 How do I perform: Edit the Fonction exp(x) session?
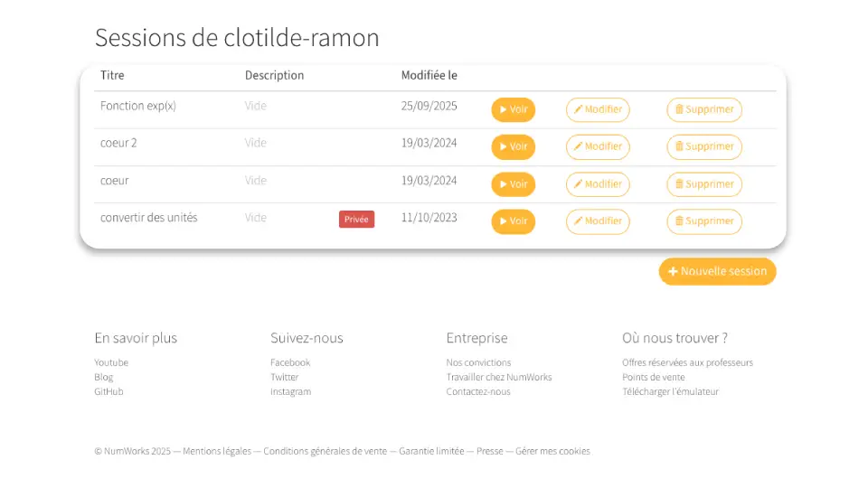coord(598,109)
